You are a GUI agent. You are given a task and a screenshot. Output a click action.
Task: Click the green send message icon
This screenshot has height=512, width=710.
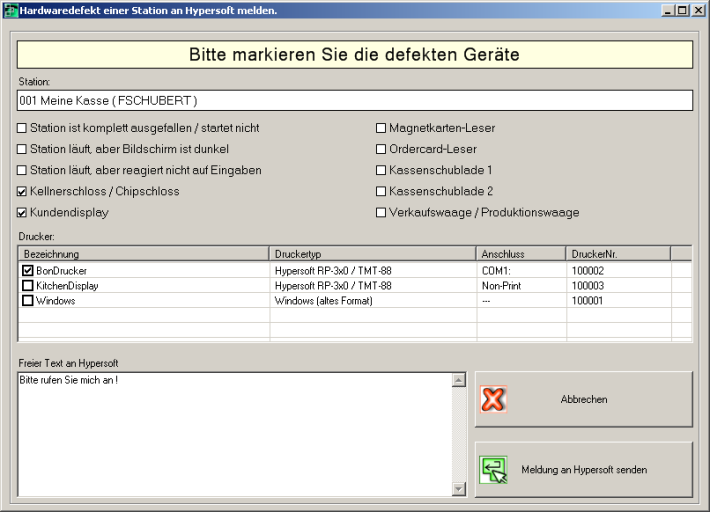click(x=494, y=470)
